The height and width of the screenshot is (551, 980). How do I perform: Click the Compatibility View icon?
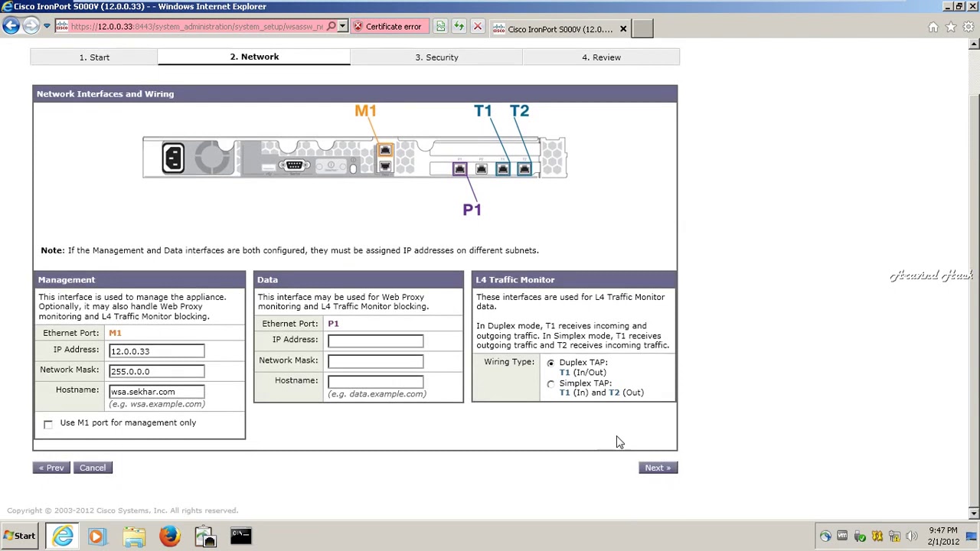coord(441,27)
